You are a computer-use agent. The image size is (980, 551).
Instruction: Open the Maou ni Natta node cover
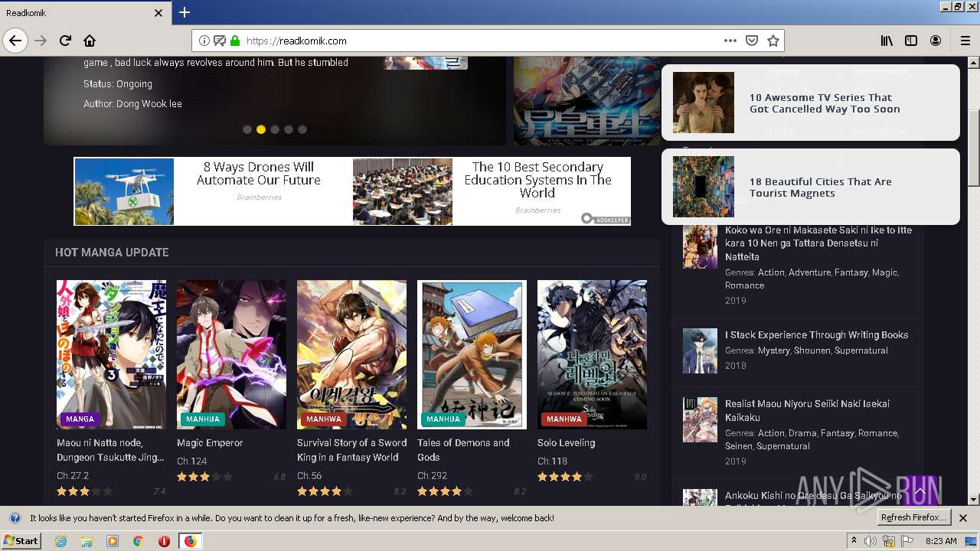tap(111, 354)
